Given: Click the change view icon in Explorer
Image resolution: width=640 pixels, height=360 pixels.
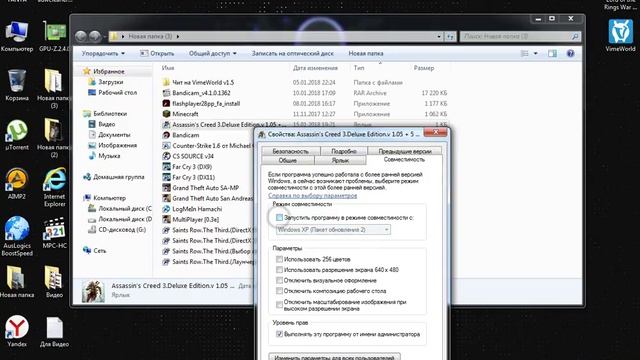Looking at the screenshot, I should click(525, 53).
